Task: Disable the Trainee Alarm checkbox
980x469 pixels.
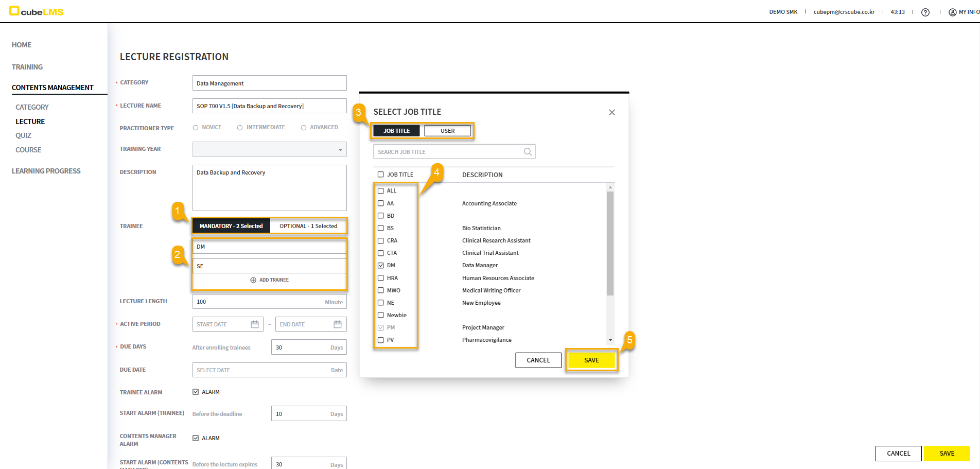Action: click(196, 392)
